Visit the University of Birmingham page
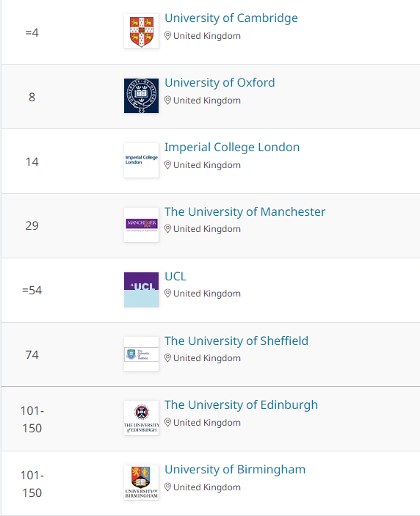This screenshot has width=420, height=516. point(235,470)
